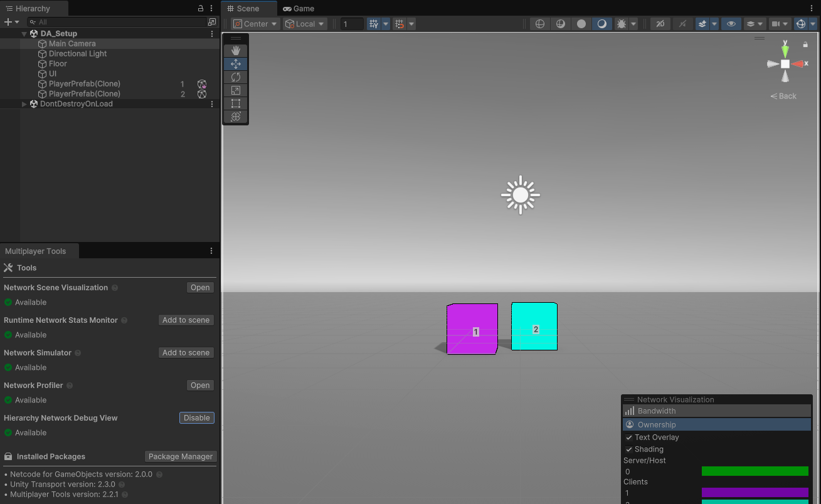Toggle the shaded draw mode sphere
Image resolution: width=821 pixels, height=504 pixels.
click(602, 24)
